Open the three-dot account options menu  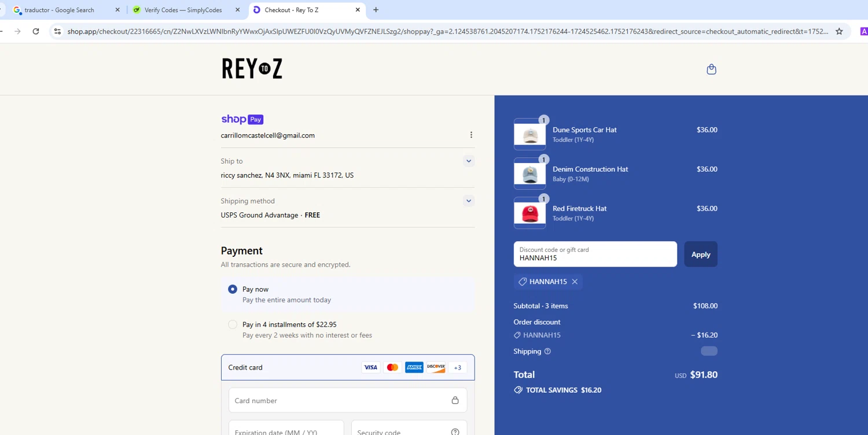[471, 135]
